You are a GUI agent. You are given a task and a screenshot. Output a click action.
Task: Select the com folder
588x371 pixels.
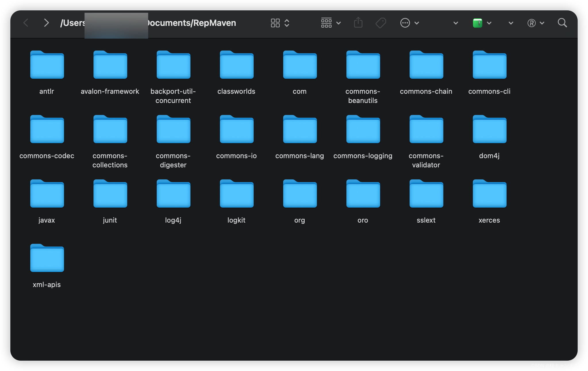click(x=300, y=64)
